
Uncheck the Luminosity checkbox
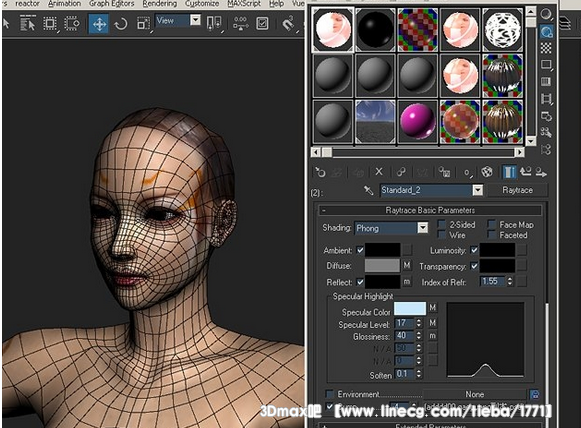click(474, 250)
